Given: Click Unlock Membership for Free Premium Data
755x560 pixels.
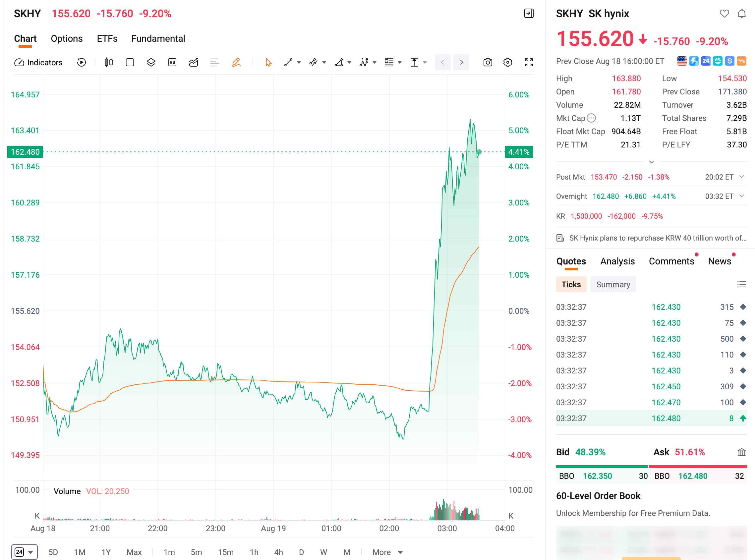Looking at the screenshot, I should coord(633,513).
